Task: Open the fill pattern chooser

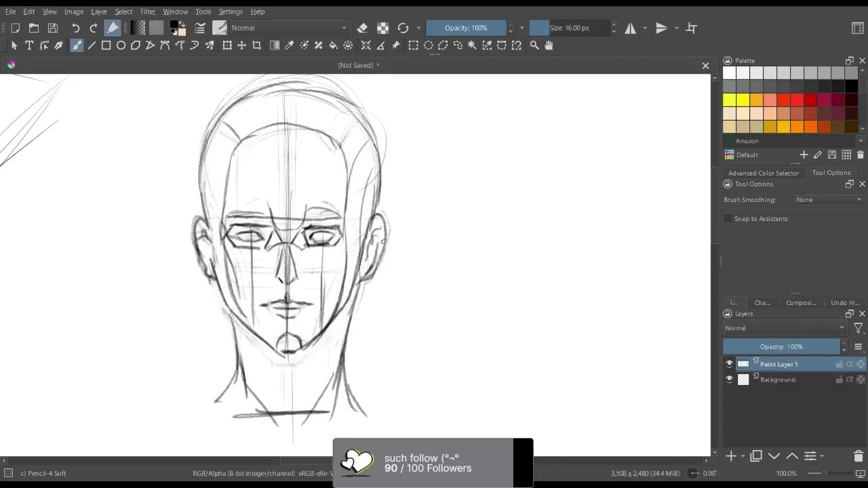Action: coord(156,28)
